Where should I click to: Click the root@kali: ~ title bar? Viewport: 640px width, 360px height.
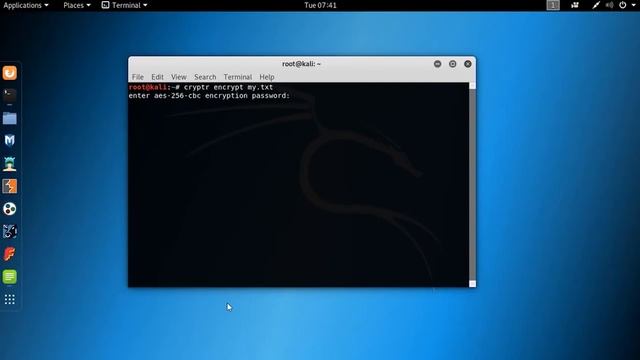point(302,64)
